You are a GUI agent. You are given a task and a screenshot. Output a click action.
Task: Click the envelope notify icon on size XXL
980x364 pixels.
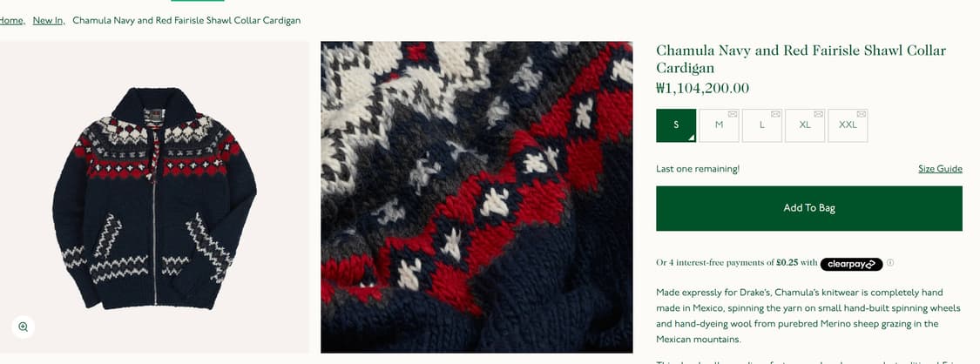[x=862, y=113]
